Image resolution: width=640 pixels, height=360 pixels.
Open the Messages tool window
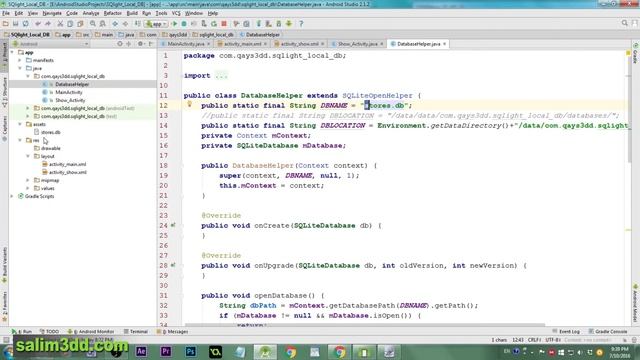[x=173, y=331]
